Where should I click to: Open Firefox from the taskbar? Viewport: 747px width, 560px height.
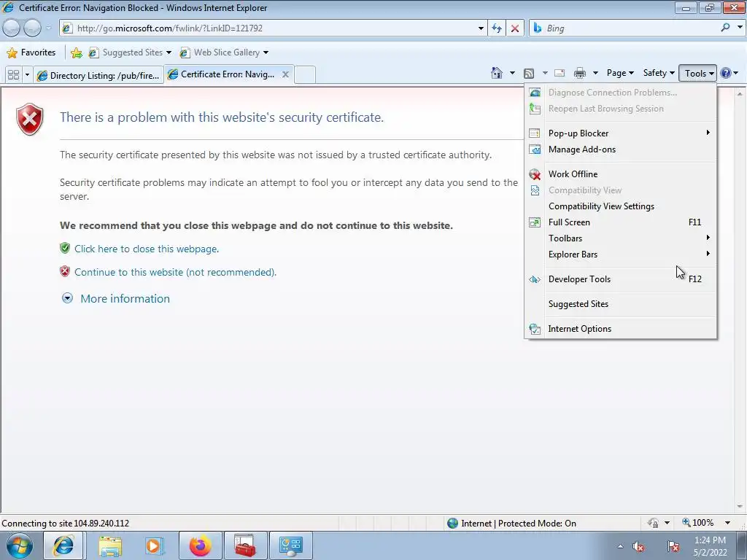201,545
